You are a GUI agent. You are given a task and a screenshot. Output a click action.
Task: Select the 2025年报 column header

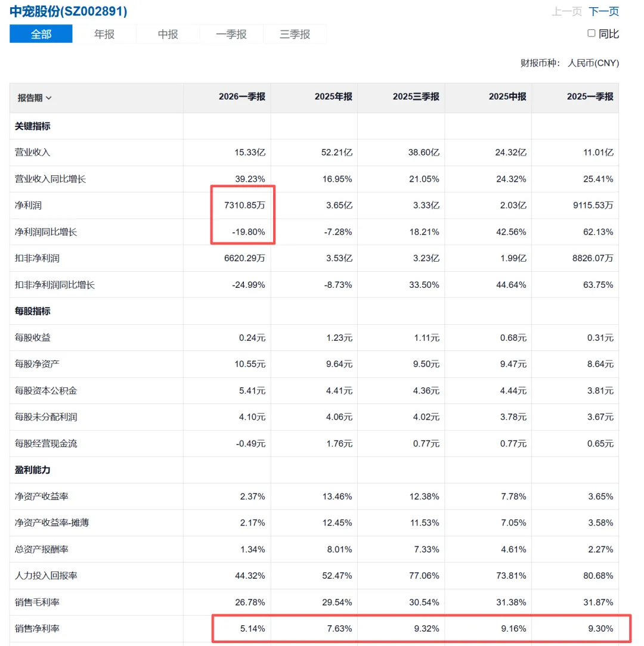(x=333, y=97)
